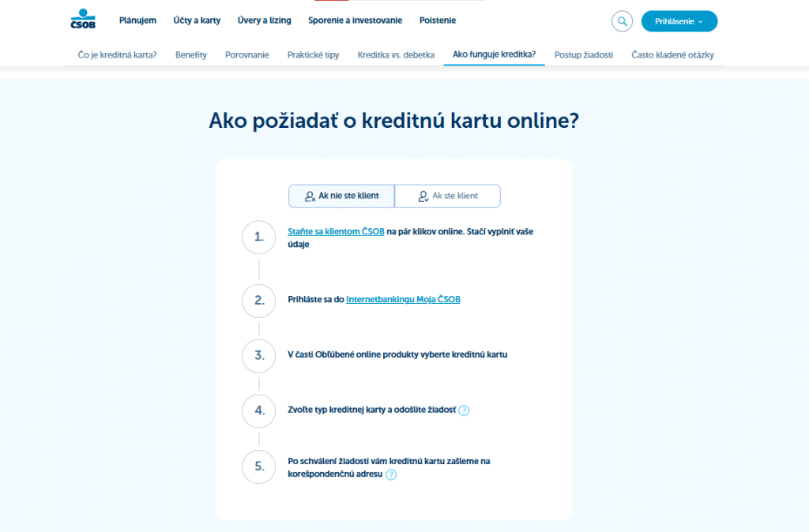This screenshot has height=532, width=809.
Task: Go to 'Čo je kreditná karta?' tab
Action: coord(117,55)
